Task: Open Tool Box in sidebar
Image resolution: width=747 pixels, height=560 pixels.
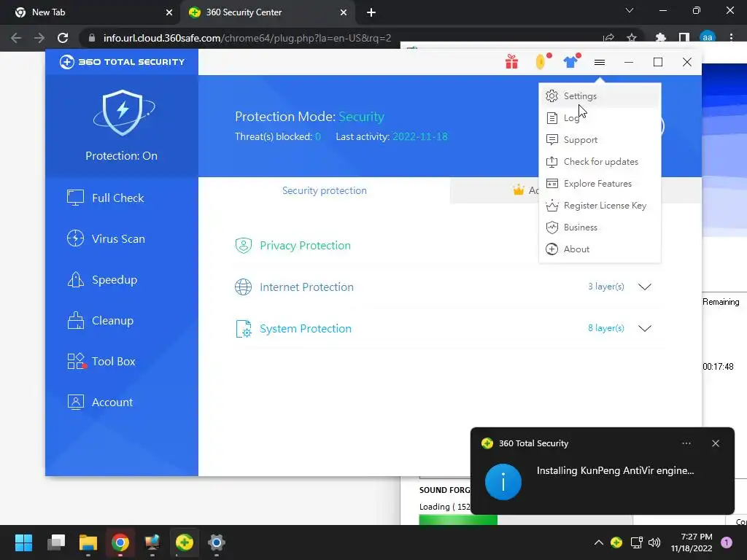Action: point(101,362)
